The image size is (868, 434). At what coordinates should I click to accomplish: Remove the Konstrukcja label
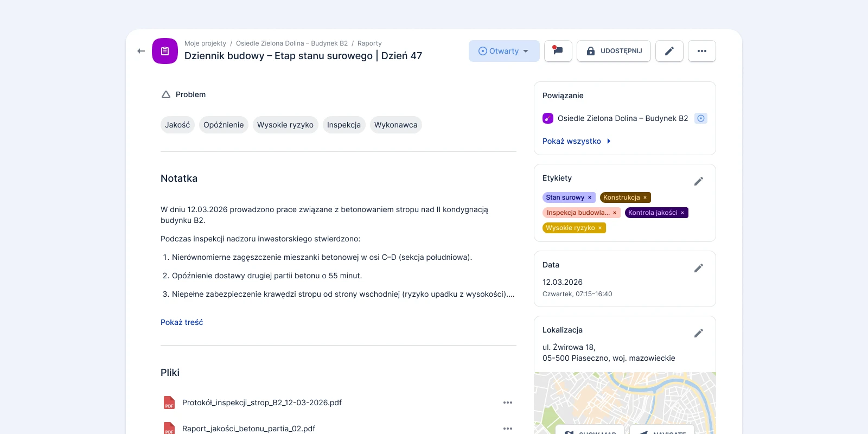click(x=645, y=198)
